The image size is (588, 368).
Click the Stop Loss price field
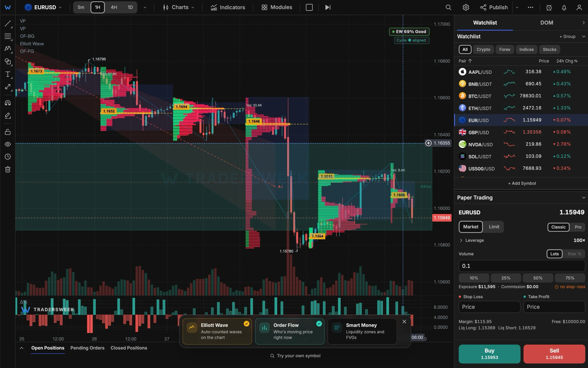pos(489,307)
